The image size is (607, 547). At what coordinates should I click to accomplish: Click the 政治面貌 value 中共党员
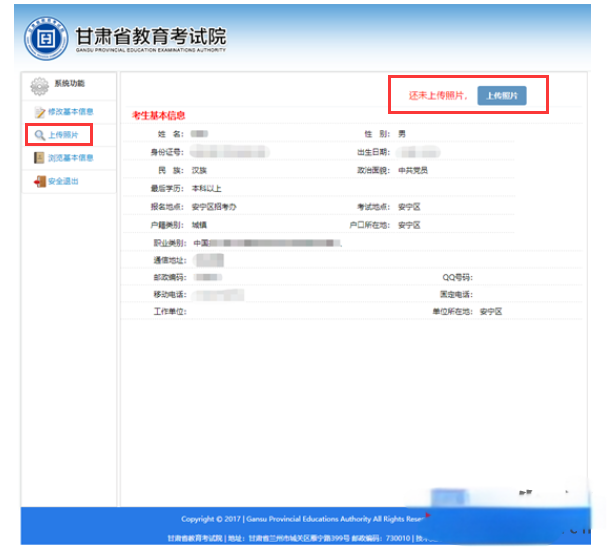pyautogui.click(x=413, y=170)
